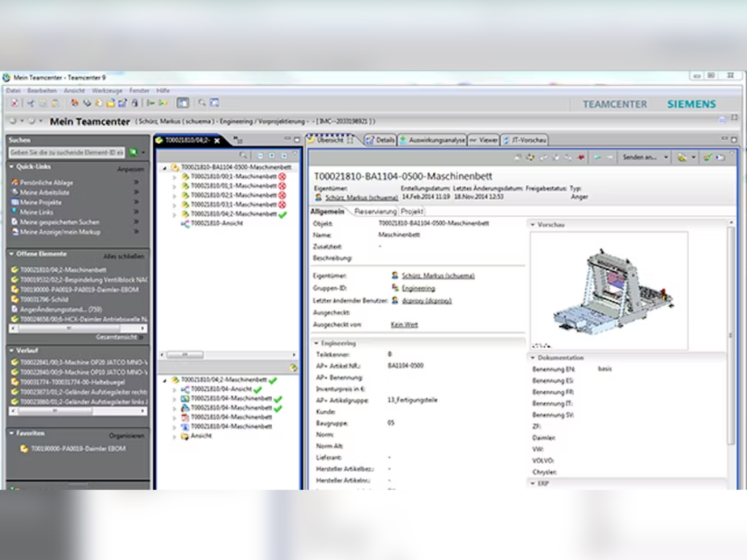Screen dimensions: 747x560
Task: Open the Hilfe menu
Action: point(163,90)
